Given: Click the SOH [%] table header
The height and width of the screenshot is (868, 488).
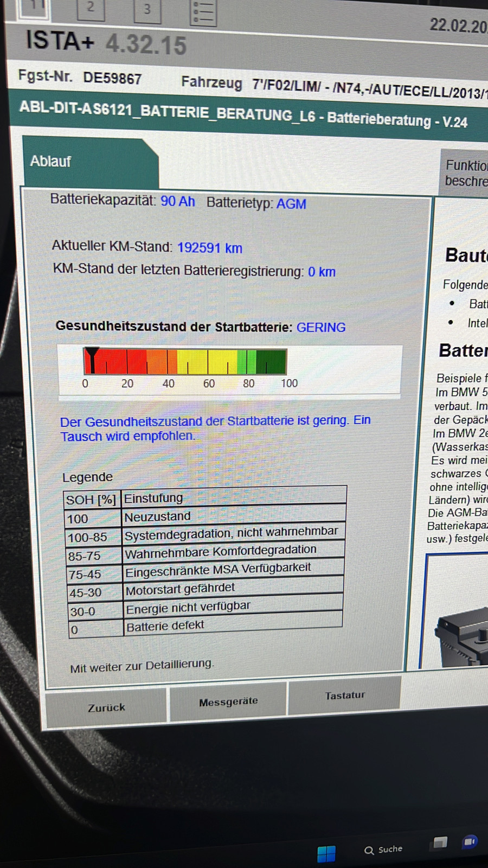Looking at the screenshot, I should tap(91, 500).
